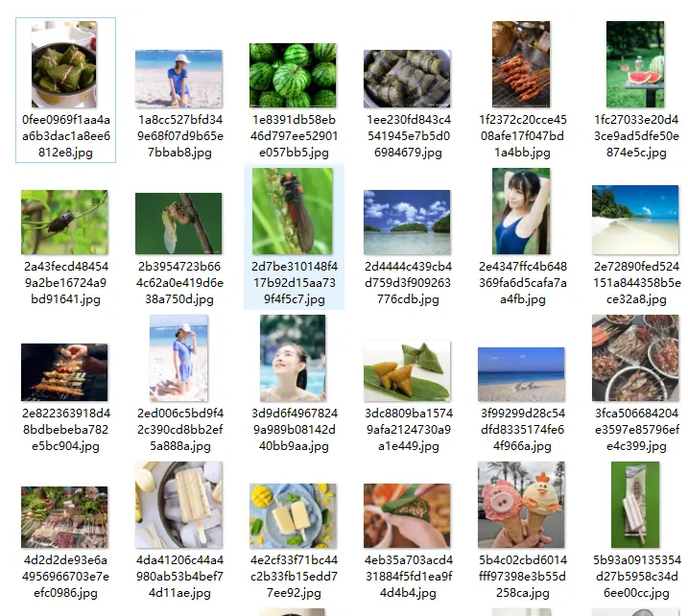
Task: Click the 2e72890fed524 tropical beach image
Action: (x=635, y=220)
